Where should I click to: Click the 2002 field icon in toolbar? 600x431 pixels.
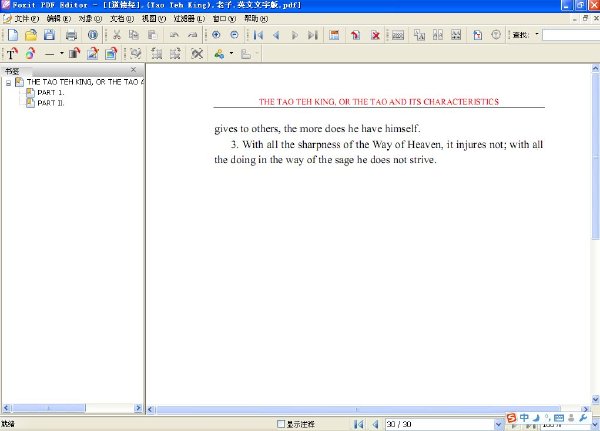coord(398,35)
